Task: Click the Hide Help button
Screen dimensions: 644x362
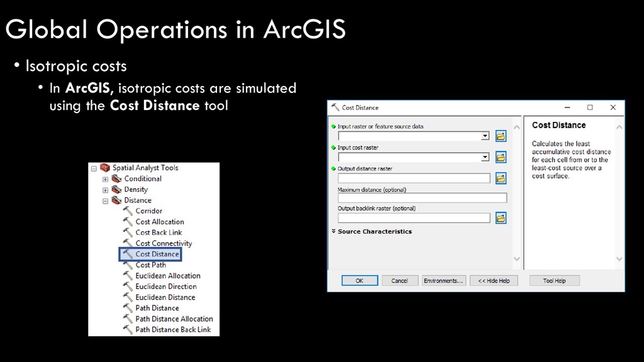Action: tap(494, 281)
